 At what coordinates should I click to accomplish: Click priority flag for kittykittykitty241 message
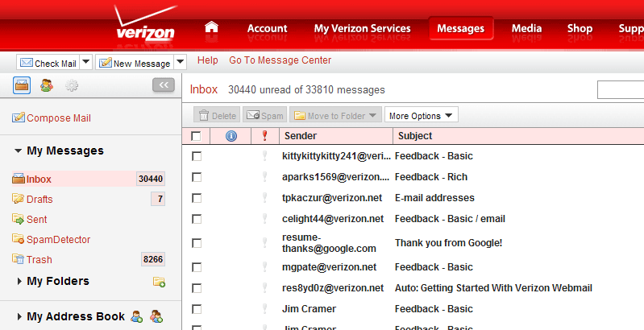(x=265, y=156)
